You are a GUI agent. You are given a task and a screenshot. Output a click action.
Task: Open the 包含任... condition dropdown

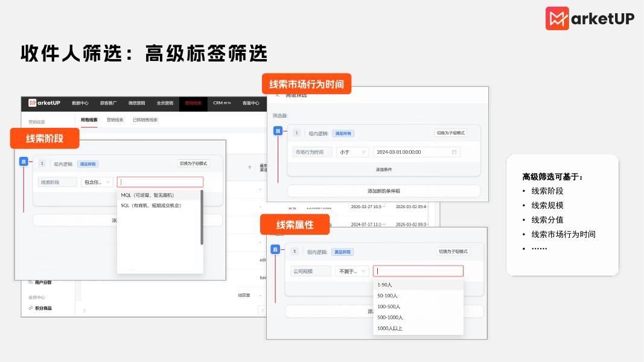97,182
